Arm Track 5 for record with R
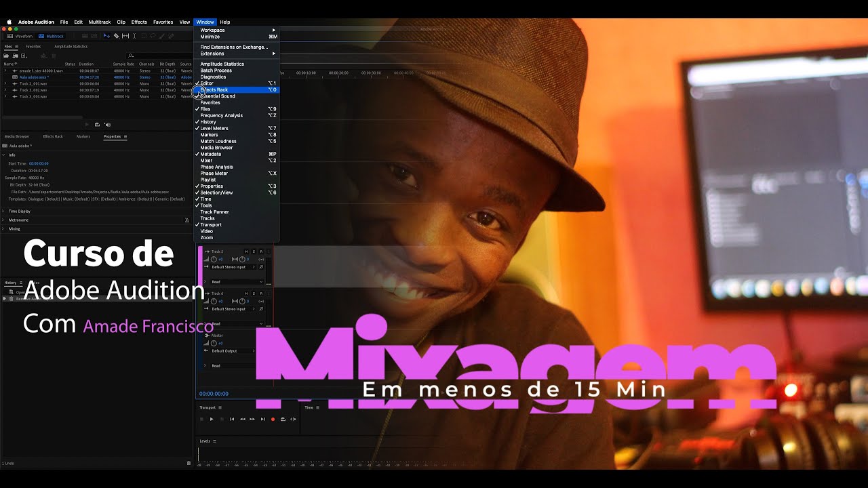 tap(261, 251)
